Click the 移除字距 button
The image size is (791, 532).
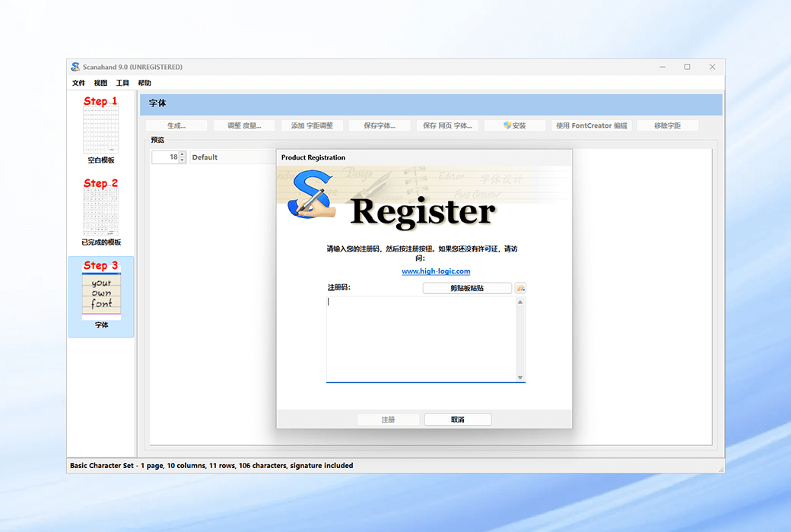(668, 125)
